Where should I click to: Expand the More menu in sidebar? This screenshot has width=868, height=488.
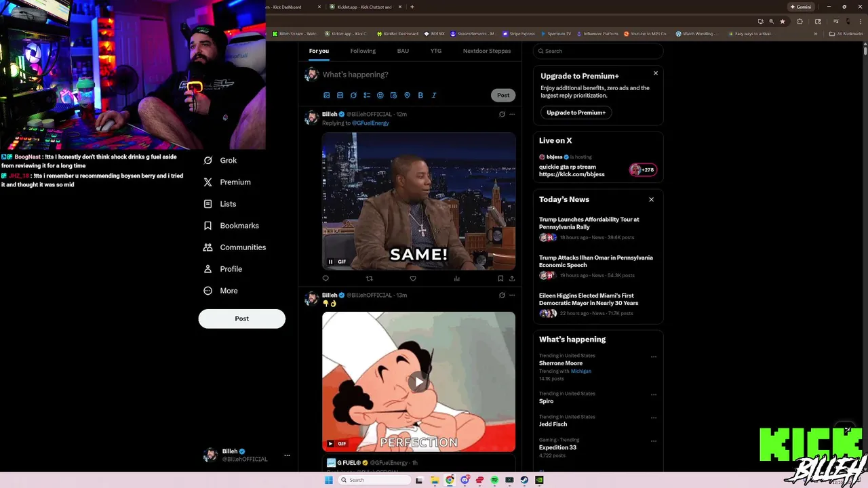(221, 291)
